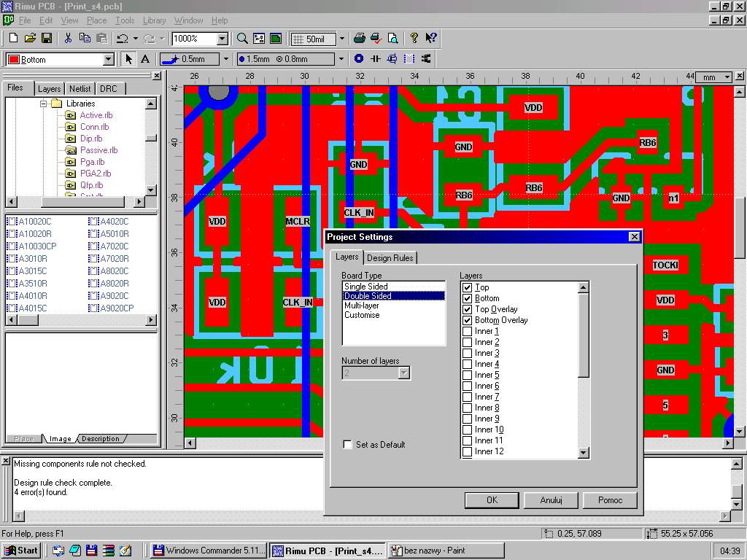This screenshot has width=747, height=560.
Task: Tick the Inner 5 layer checkbox
Action: pyautogui.click(x=468, y=376)
